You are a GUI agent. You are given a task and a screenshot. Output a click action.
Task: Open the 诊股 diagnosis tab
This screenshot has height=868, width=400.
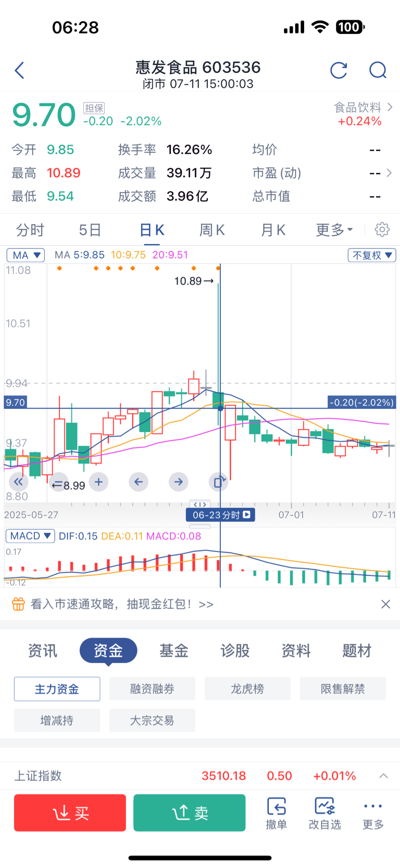click(235, 651)
